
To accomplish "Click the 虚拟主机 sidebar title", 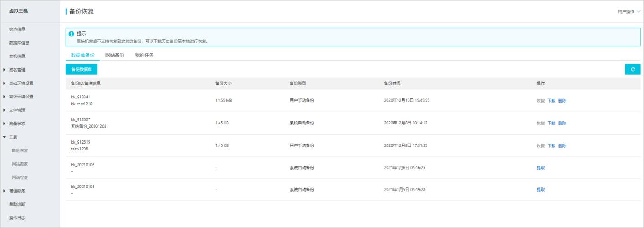I will coord(18,11).
